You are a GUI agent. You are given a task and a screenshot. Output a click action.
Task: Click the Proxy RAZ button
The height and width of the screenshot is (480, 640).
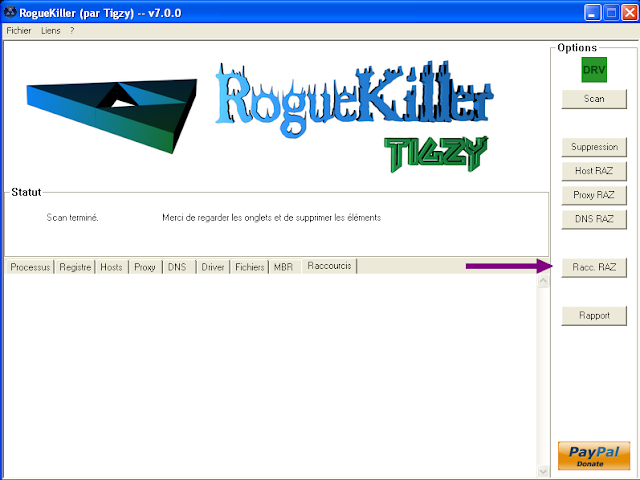594,195
